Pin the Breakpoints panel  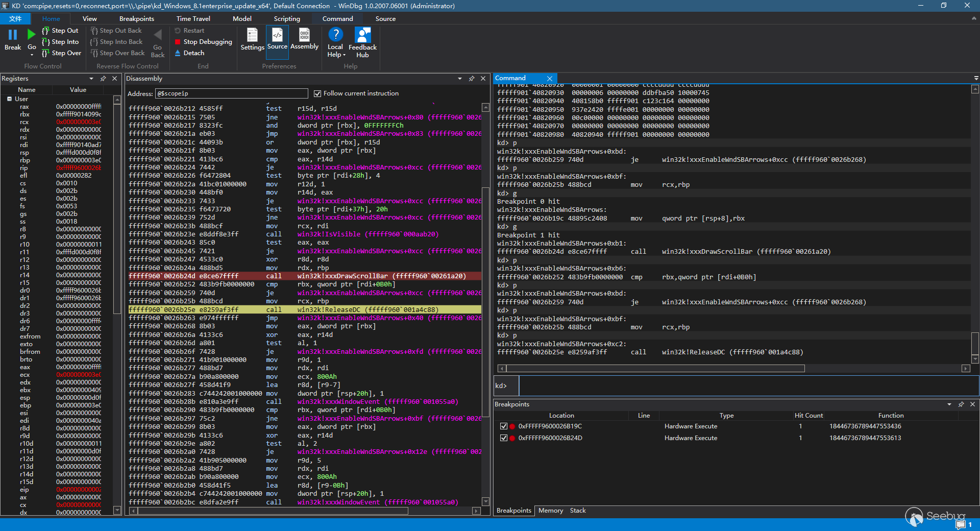(961, 404)
